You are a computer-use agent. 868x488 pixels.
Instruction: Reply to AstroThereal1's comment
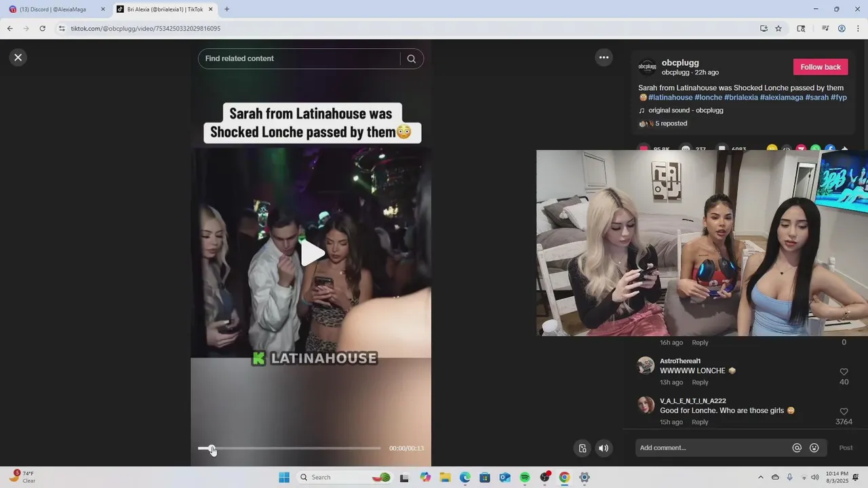(700, 382)
